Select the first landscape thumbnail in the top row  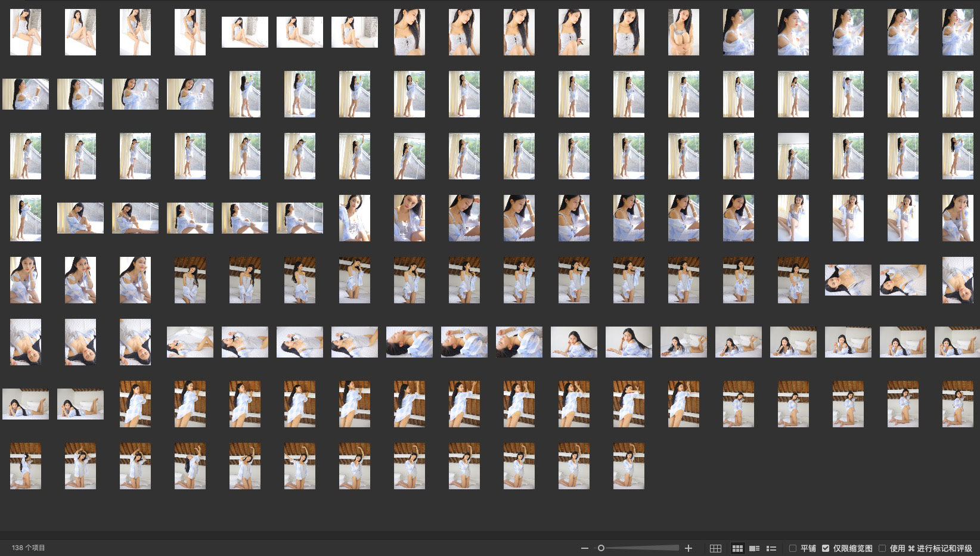pyautogui.click(x=245, y=32)
